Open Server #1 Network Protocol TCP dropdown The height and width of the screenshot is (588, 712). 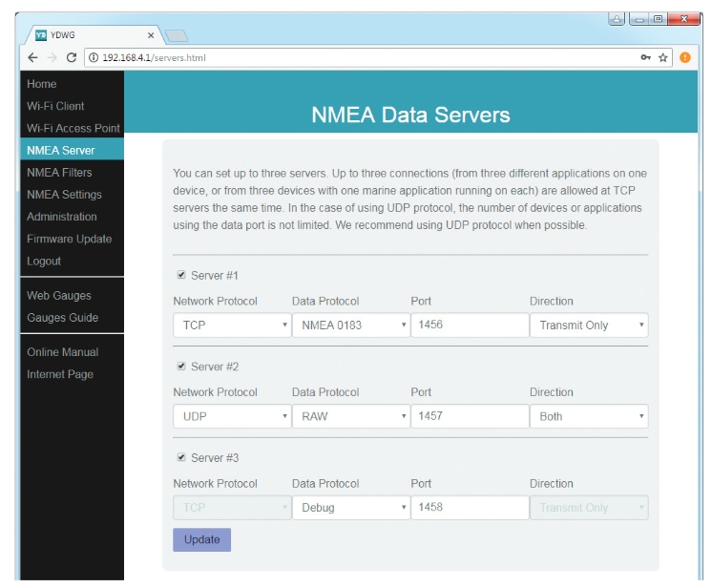click(x=232, y=325)
